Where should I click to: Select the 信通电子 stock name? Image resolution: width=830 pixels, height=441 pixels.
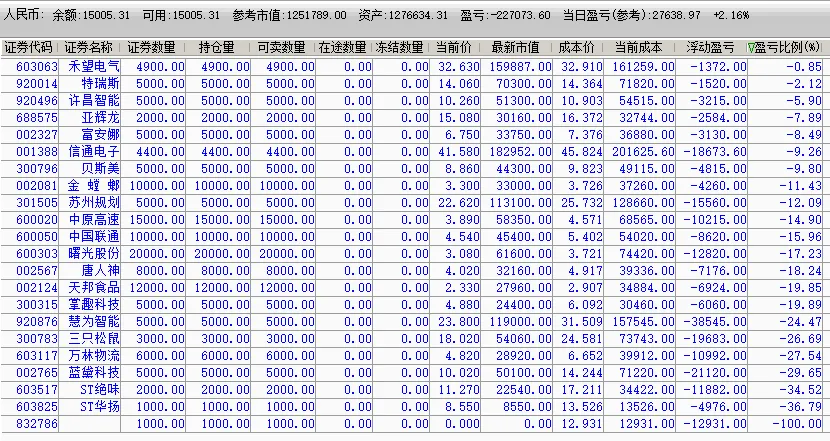click(94, 151)
